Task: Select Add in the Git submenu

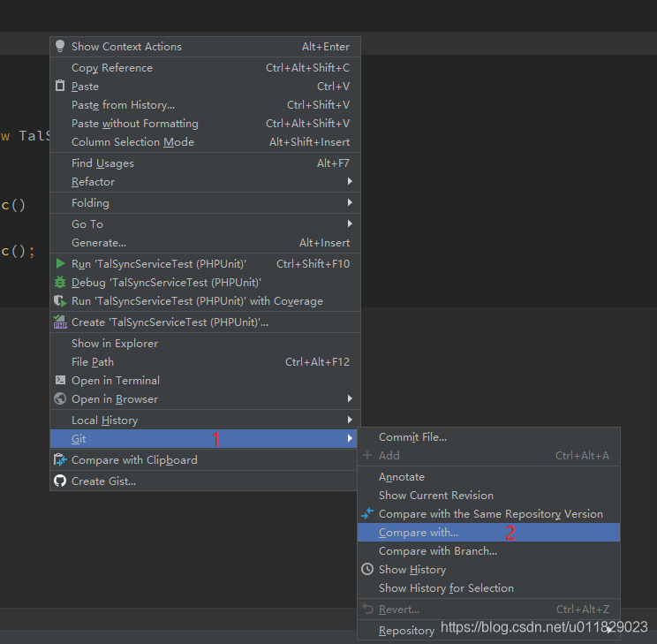Action: (488, 455)
